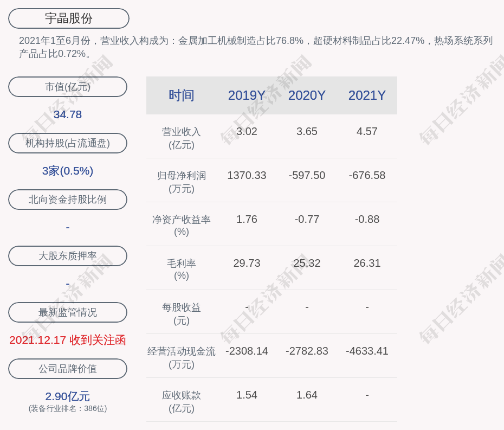
Task: Click the 大股东质押率 label pill
Action: [x=68, y=256]
